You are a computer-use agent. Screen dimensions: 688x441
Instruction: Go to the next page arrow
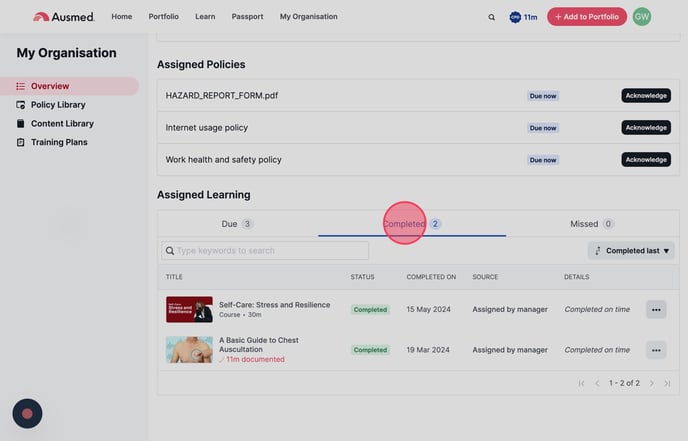tap(651, 383)
